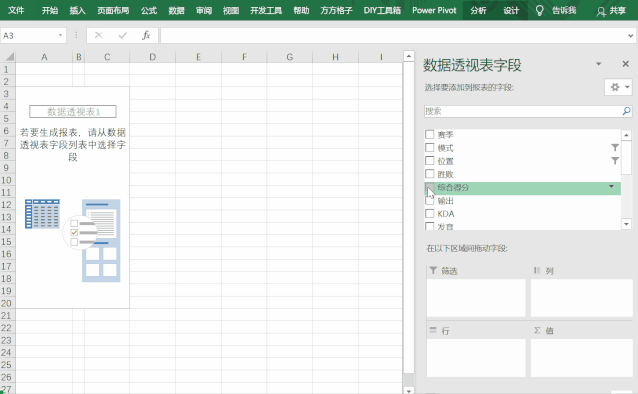Image resolution: width=638 pixels, height=394 pixels.
Task: Open the gear tools layout dropdown
Action: click(618, 87)
